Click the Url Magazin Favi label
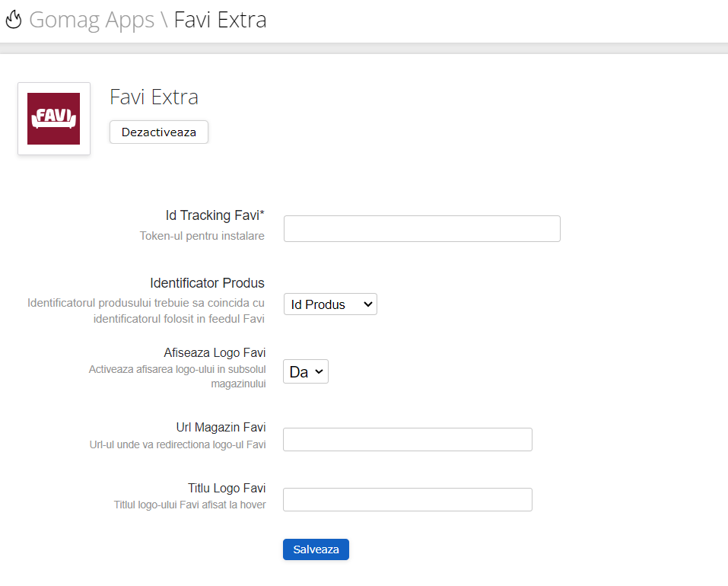The width and height of the screenshot is (728, 586). pyautogui.click(x=221, y=427)
